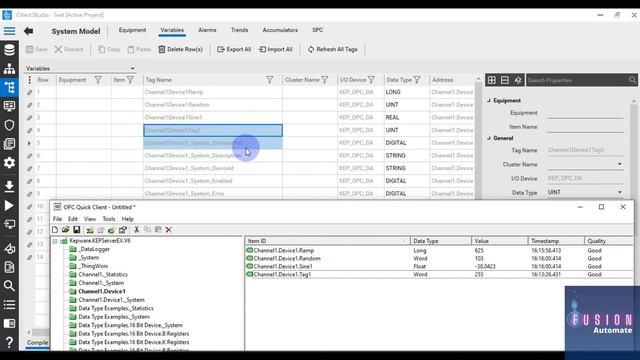640x360 pixels.
Task: Switch to grid view in properties panel
Action: [491, 80]
